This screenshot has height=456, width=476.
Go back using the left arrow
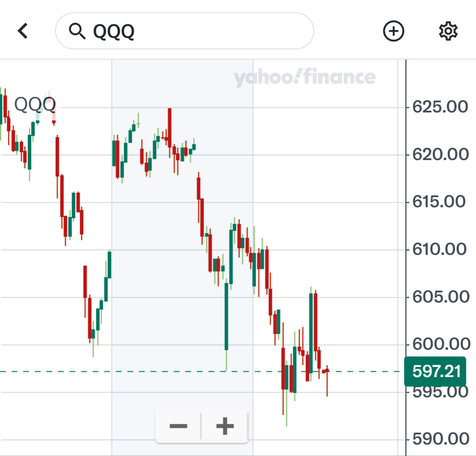pyautogui.click(x=23, y=31)
